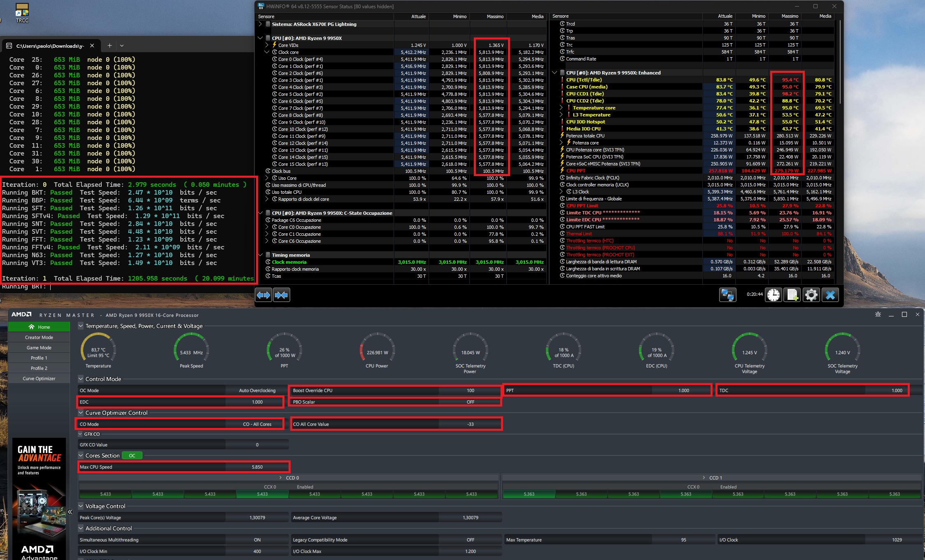The width and height of the screenshot is (925, 560).
Task: Reset HWiNFO sensor values with clock icon
Action: (774, 295)
